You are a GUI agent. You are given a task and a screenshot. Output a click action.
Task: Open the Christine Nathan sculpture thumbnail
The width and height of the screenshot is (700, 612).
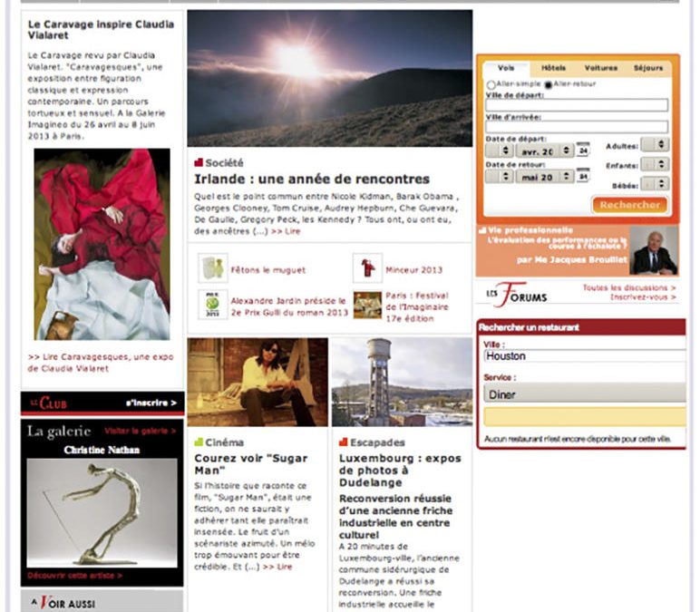[102, 511]
